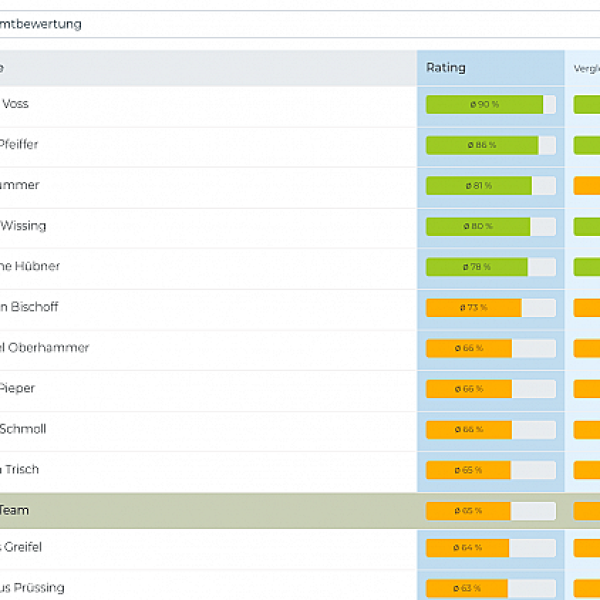Click the rating bar in Pieper's row
Screen dimensions: 600x600
[x=491, y=389]
